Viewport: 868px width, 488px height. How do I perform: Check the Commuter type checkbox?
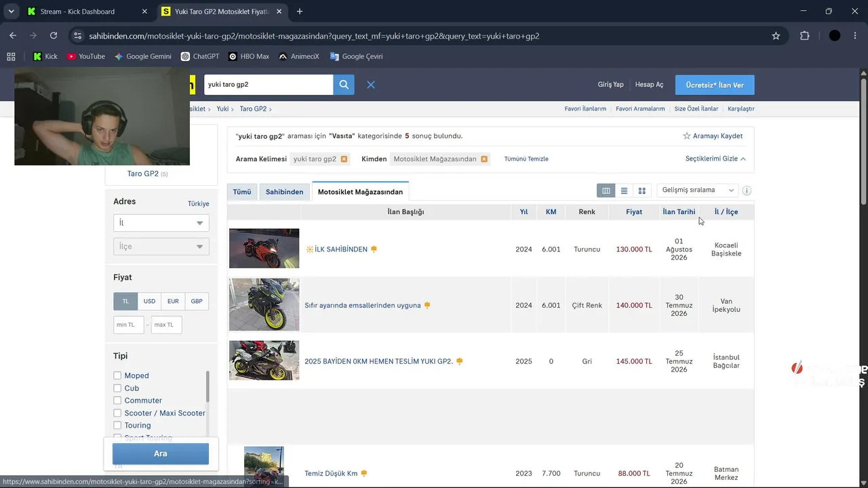click(117, 401)
